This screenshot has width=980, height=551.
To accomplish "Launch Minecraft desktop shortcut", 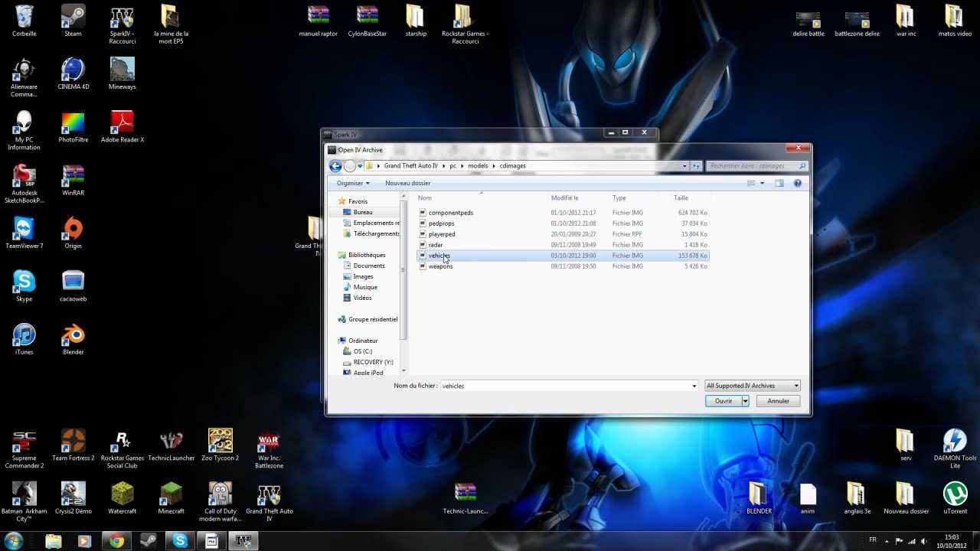I will point(171,498).
